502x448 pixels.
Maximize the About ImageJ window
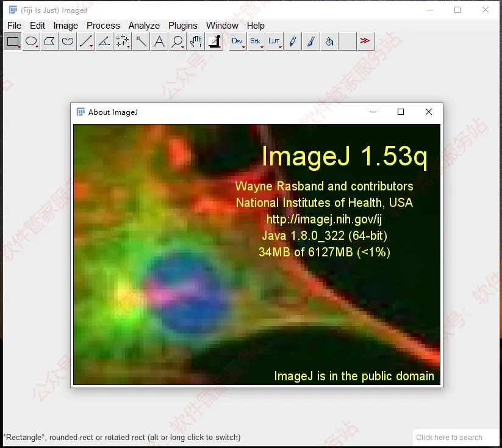401,112
